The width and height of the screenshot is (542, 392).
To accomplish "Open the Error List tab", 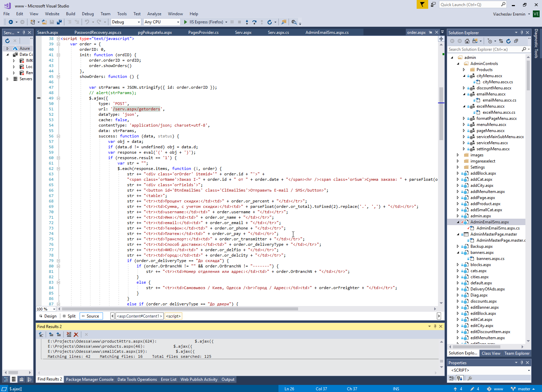I will coord(168,379).
